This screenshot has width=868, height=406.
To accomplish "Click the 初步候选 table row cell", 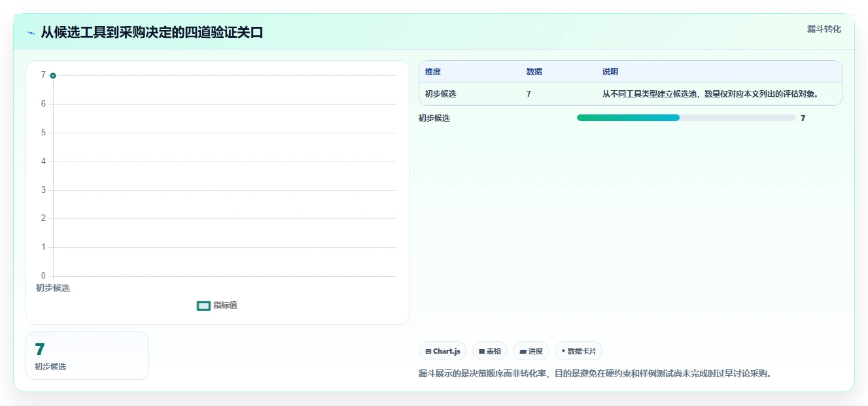I will pyautogui.click(x=441, y=94).
